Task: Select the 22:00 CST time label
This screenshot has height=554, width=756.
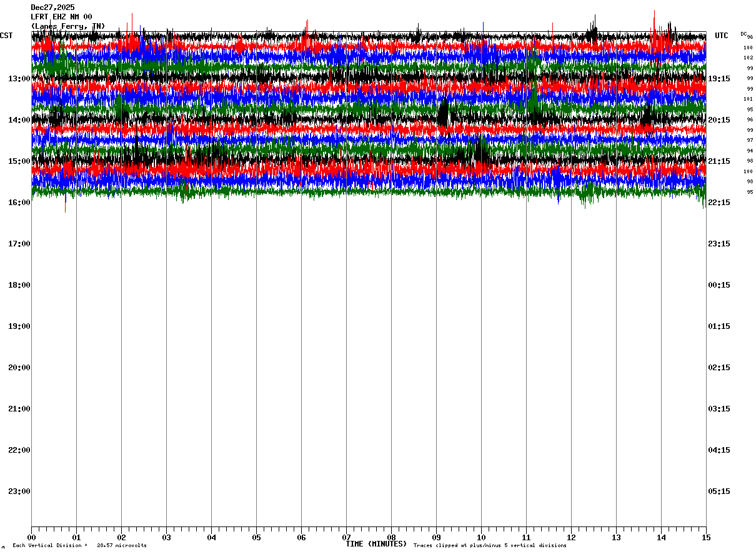Action: pyautogui.click(x=19, y=450)
